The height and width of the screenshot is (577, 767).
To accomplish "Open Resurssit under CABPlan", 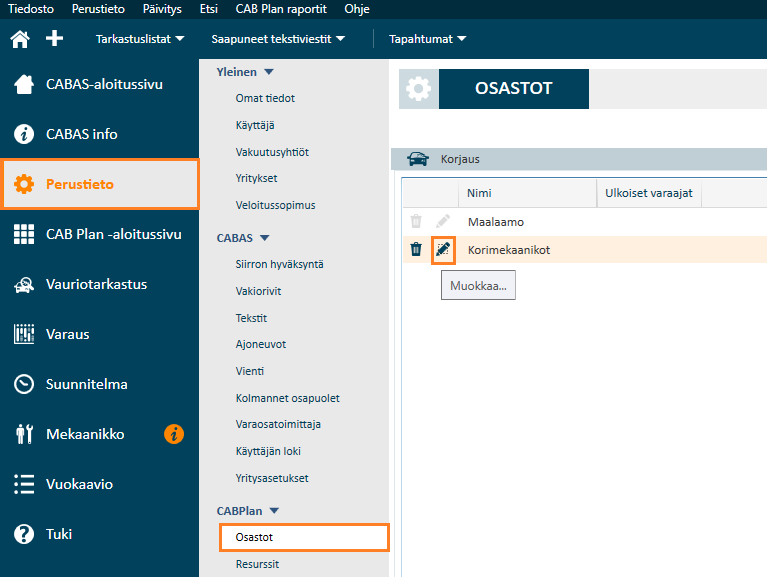I will pyautogui.click(x=257, y=564).
